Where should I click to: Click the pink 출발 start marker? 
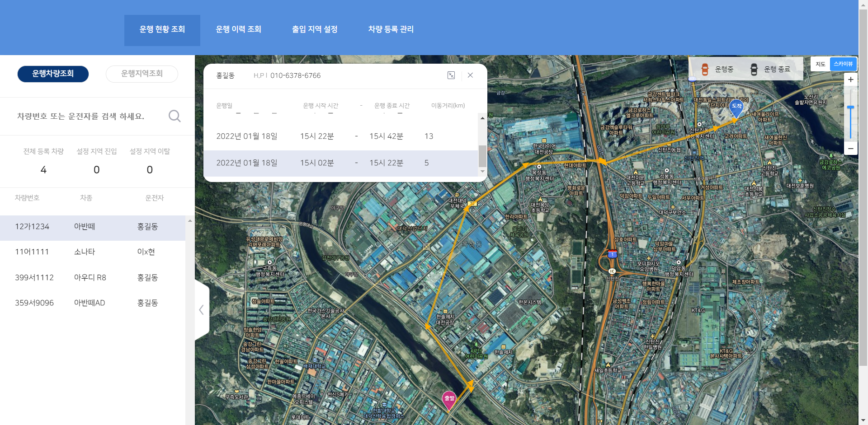pyautogui.click(x=449, y=399)
